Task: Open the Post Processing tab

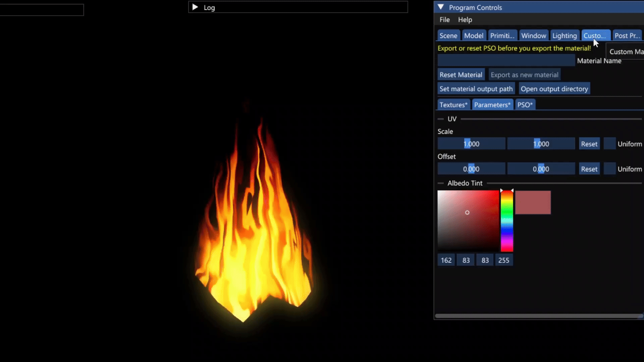Action: click(627, 36)
